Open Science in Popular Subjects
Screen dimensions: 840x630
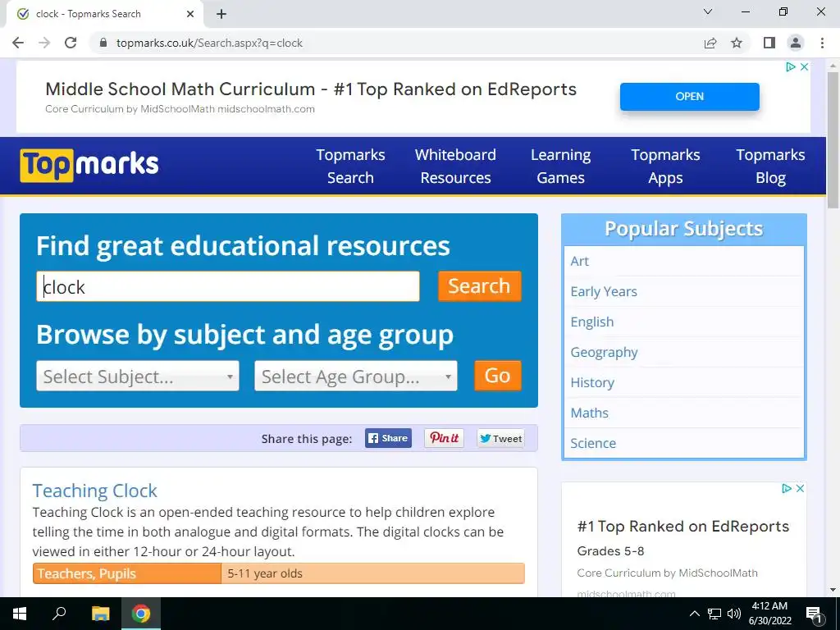(593, 444)
